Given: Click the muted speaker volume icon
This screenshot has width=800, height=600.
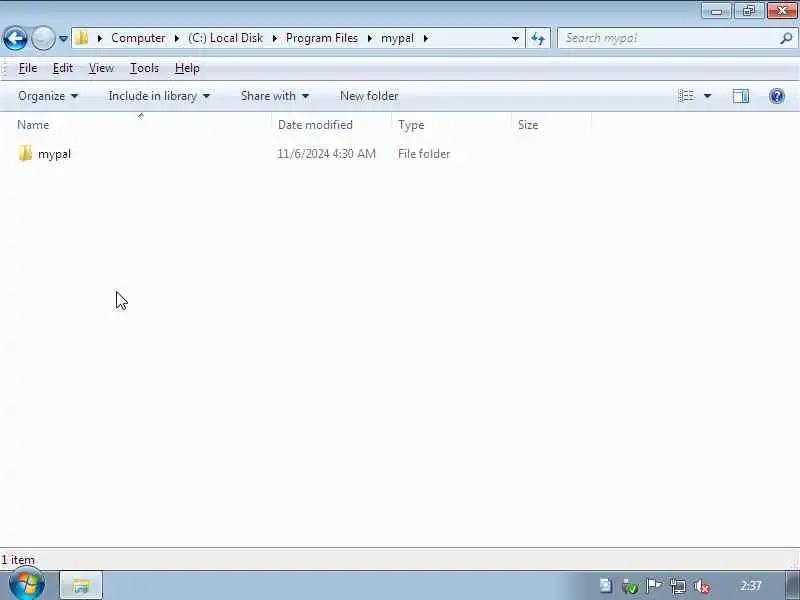Looking at the screenshot, I should click(x=702, y=586).
